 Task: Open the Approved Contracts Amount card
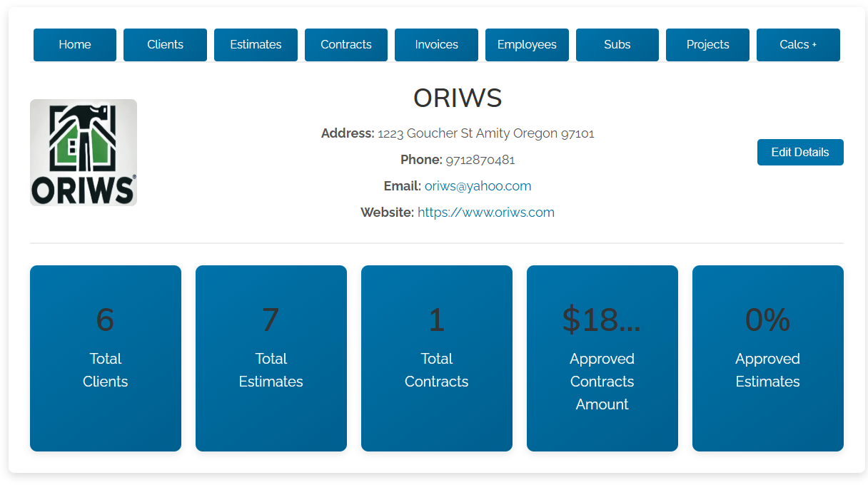pos(602,359)
